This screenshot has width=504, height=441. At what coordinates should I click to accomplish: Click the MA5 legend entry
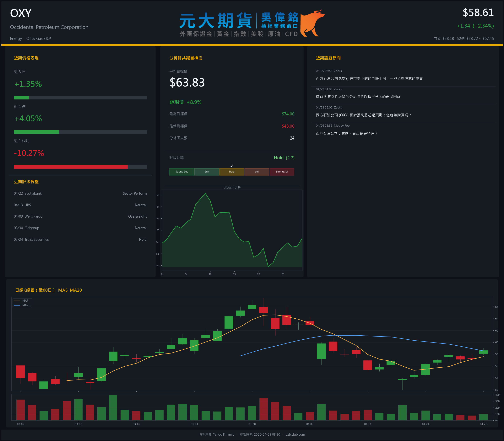tap(25, 301)
